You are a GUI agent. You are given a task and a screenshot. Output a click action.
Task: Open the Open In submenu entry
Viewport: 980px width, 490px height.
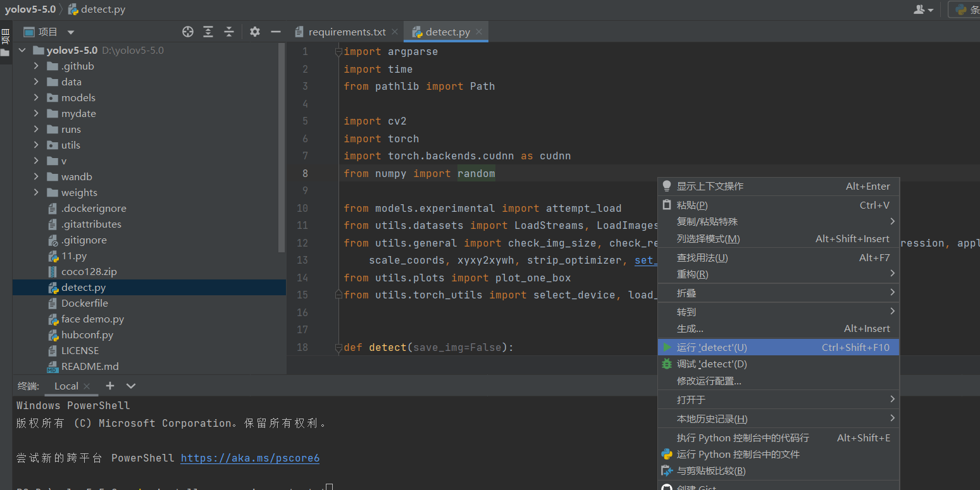(779, 400)
